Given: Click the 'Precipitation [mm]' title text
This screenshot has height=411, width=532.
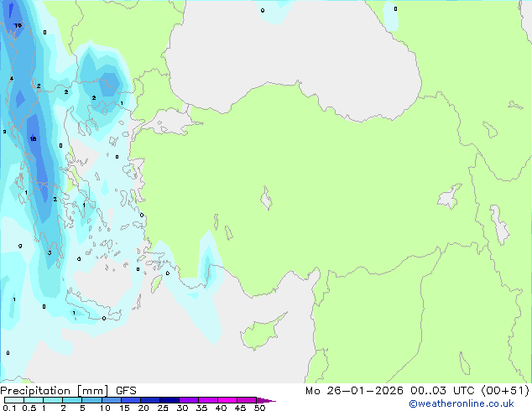Looking at the screenshot, I should [55, 391].
